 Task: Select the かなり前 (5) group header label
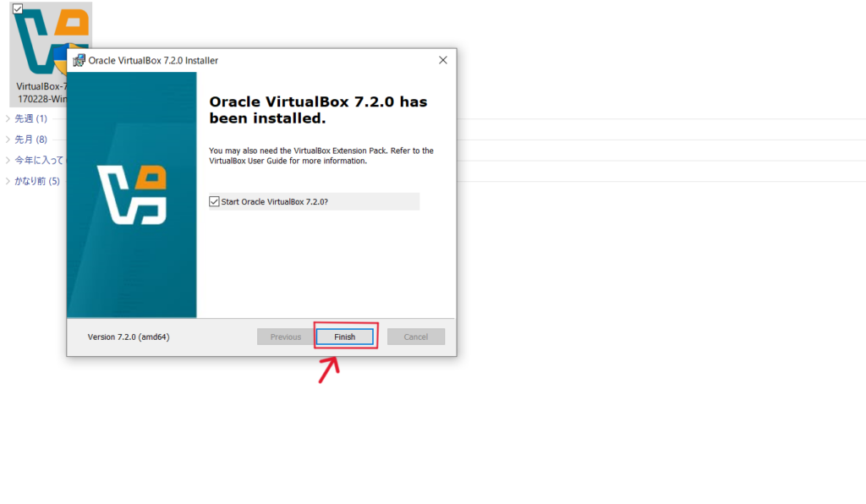(37, 181)
